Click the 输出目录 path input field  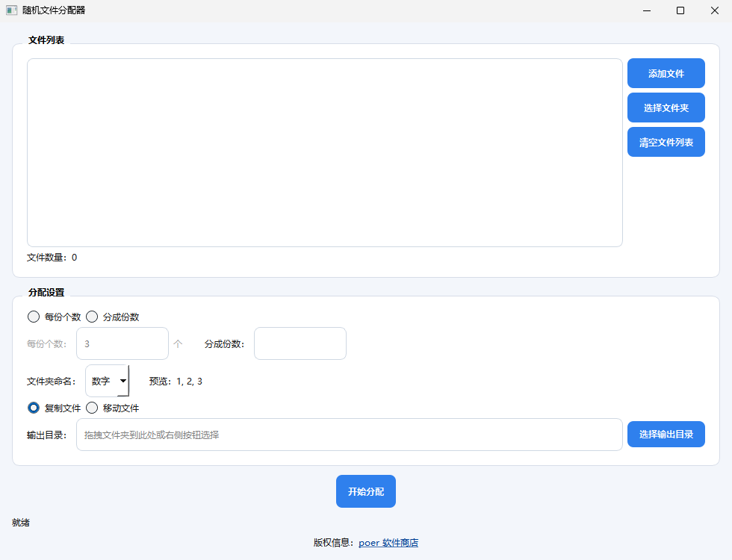coord(350,435)
